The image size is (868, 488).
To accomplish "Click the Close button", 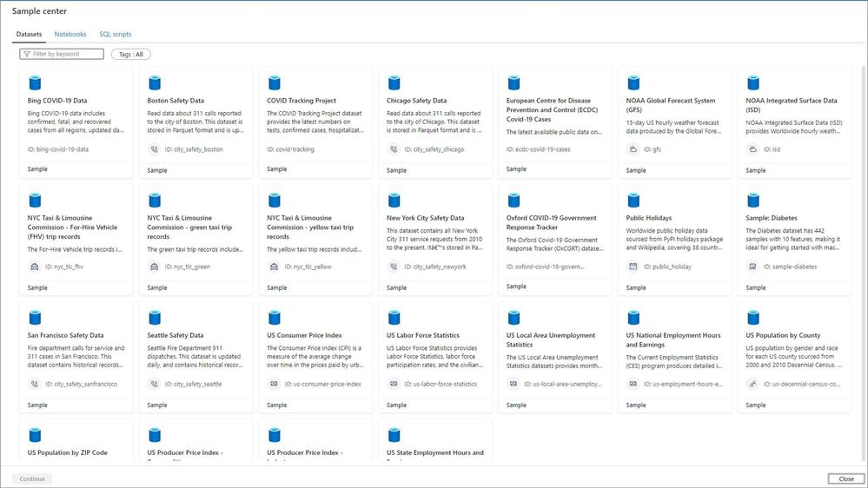I will 846,479.
